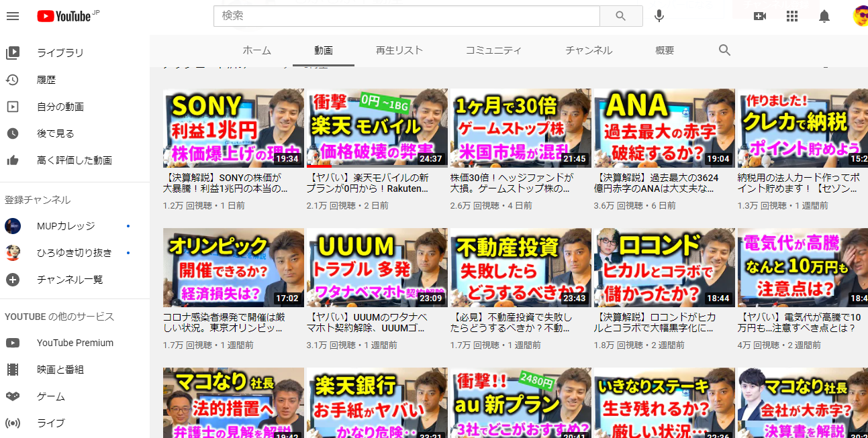Open the 楽天モバイル 価格破壊 video thumbnail

pos(377,128)
